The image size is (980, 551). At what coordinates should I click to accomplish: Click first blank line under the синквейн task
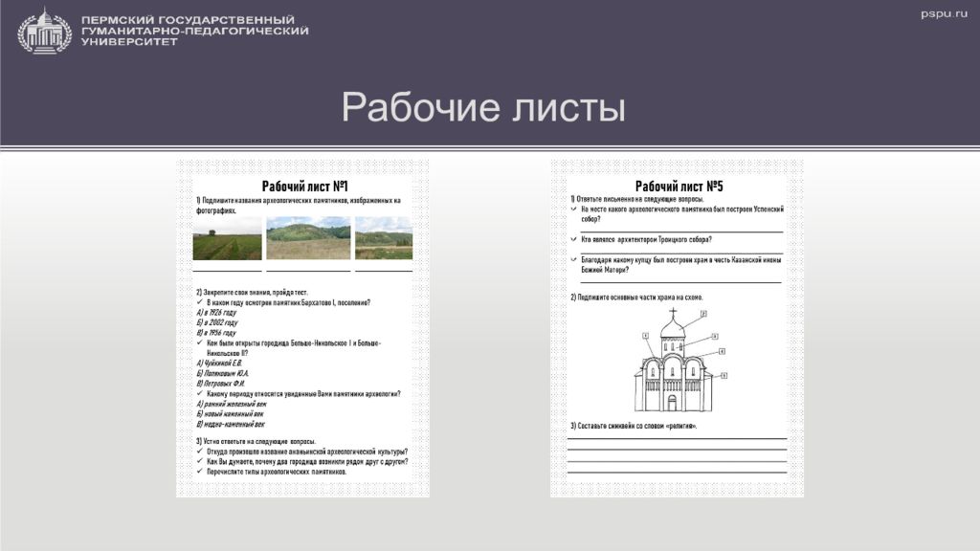(x=678, y=438)
